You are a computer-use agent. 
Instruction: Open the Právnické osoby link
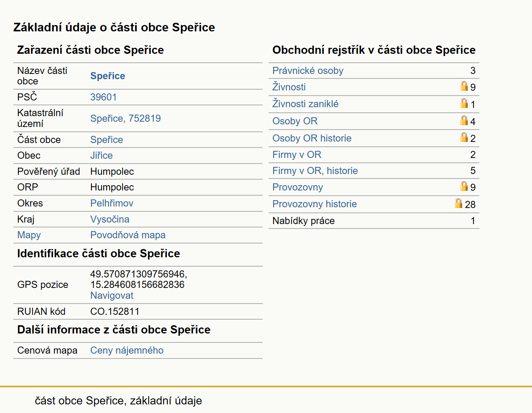coord(308,71)
